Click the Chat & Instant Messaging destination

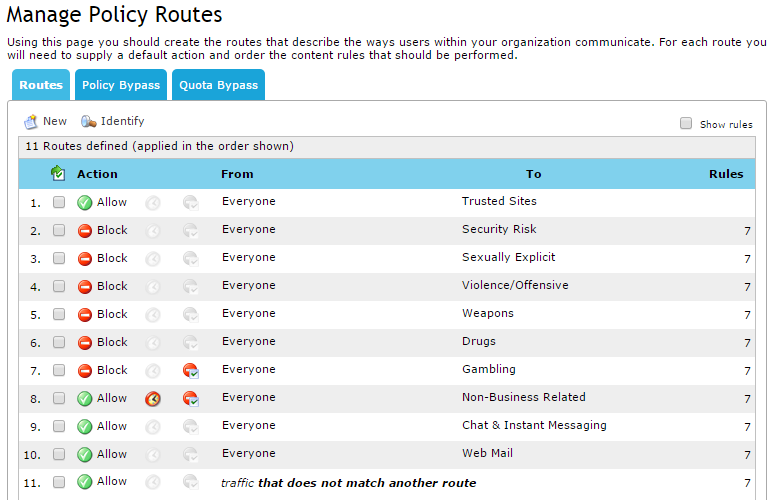click(534, 425)
